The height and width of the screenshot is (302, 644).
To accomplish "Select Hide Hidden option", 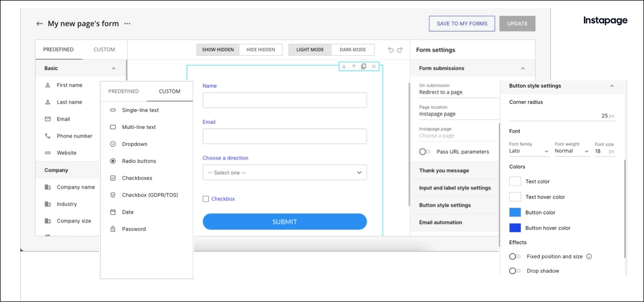I will pyautogui.click(x=260, y=50).
